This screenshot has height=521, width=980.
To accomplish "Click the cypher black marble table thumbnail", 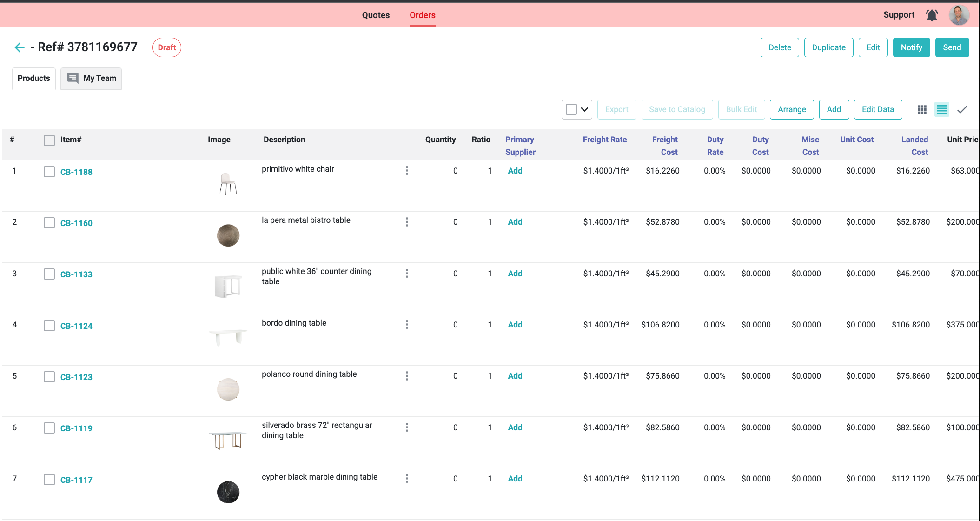I will [228, 492].
